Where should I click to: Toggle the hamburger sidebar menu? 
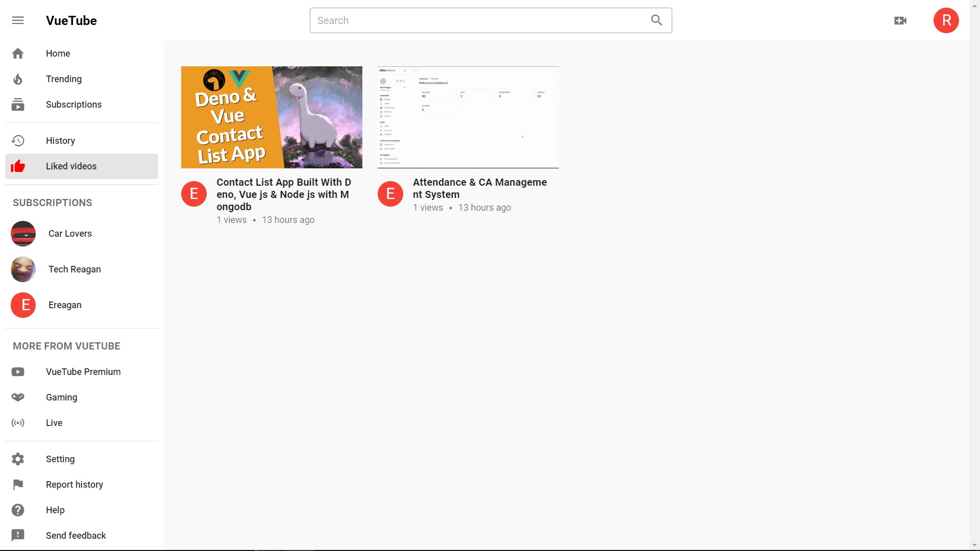click(x=18, y=20)
